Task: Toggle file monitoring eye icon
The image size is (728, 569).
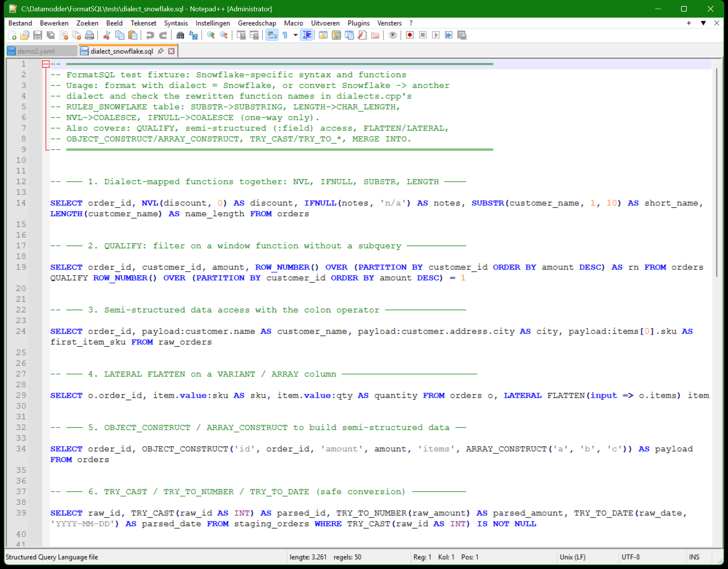Action: tap(392, 35)
